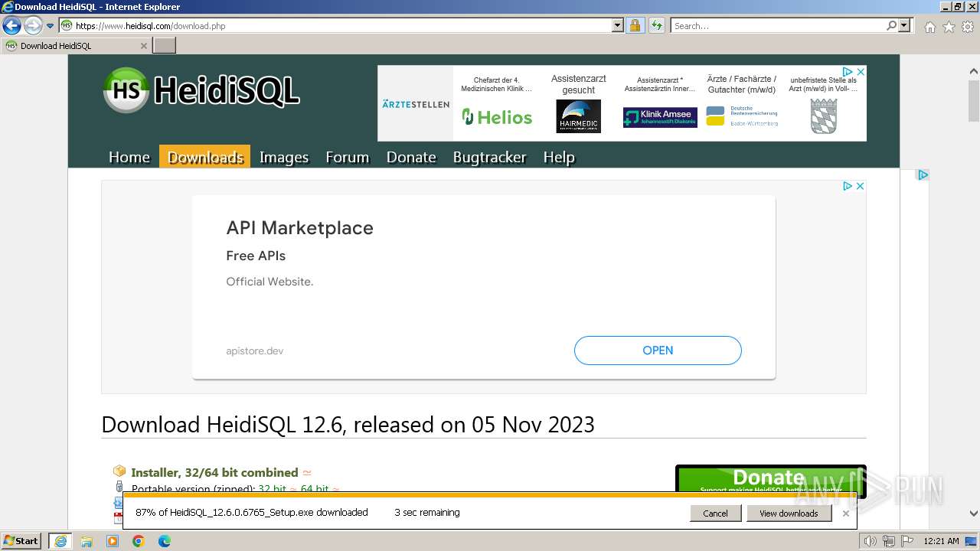Click the API Marketplace ad title
The width and height of the screenshot is (980, 551).
(x=299, y=228)
